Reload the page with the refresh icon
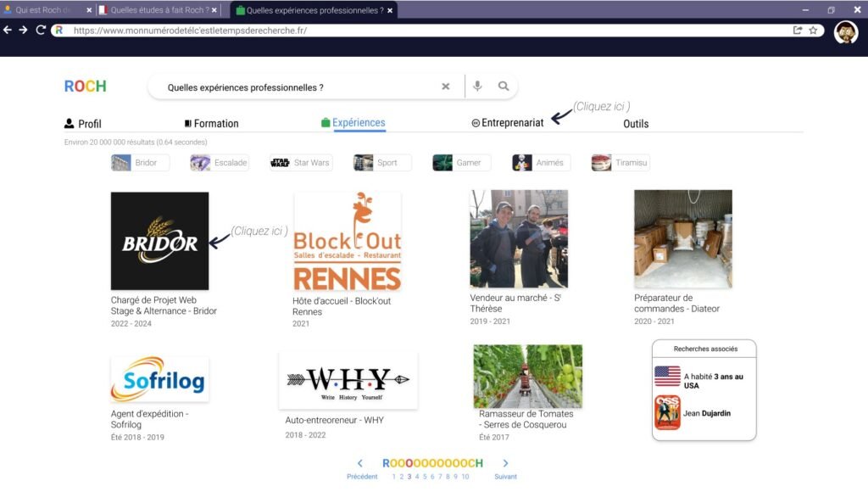The width and height of the screenshot is (868, 503). tap(41, 30)
